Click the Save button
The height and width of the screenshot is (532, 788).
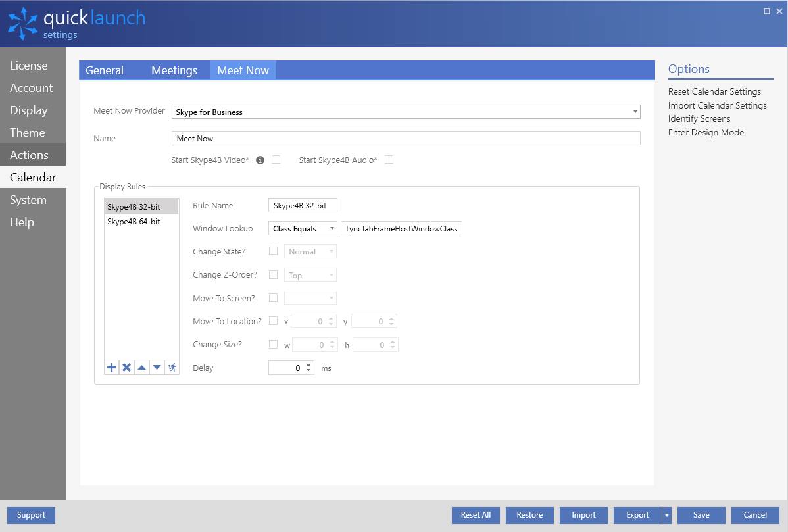pyautogui.click(x=701, y=516)
